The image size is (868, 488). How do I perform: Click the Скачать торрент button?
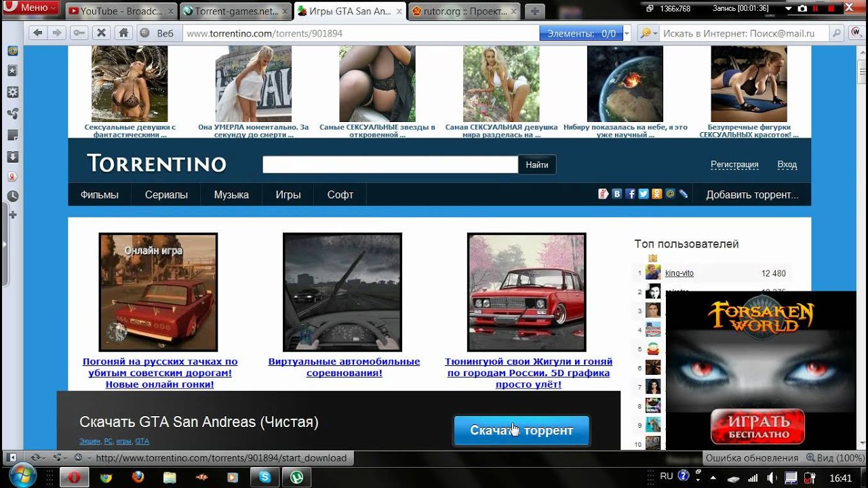point(521,430)
